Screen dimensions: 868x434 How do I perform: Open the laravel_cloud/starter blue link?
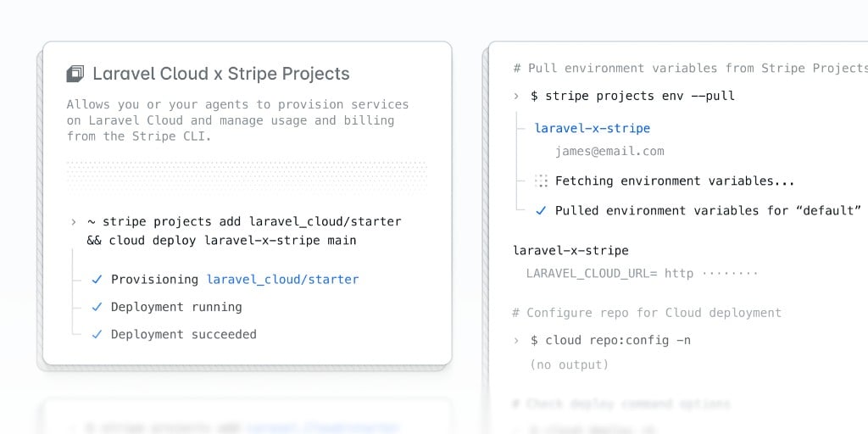282,280
